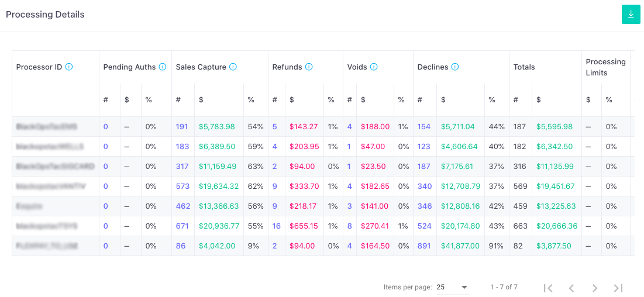Open declines count 891 link
The image size is (644, 297).
point(424,246)
